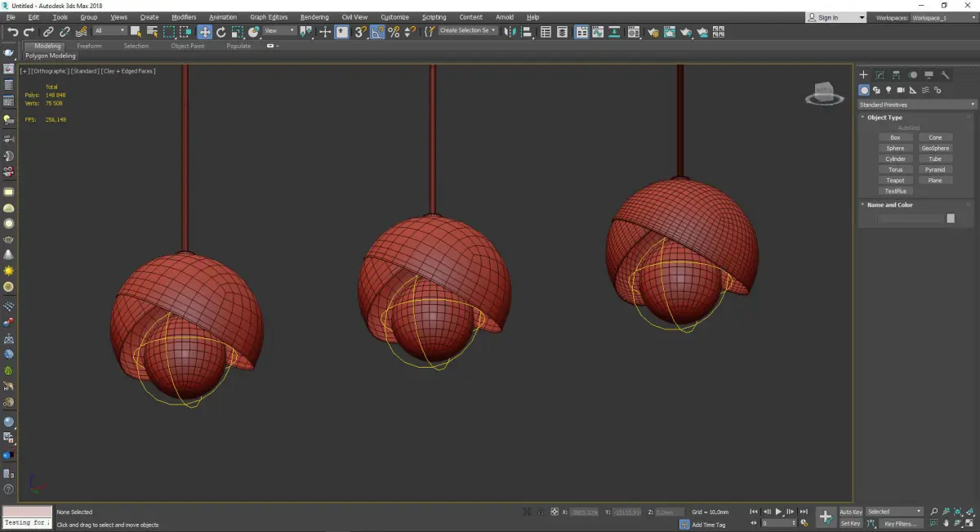Image resolution: width=980 pixels, height=532 pixels.
Task: Open the selection filter All dropdown
Action: pos(109,31)
